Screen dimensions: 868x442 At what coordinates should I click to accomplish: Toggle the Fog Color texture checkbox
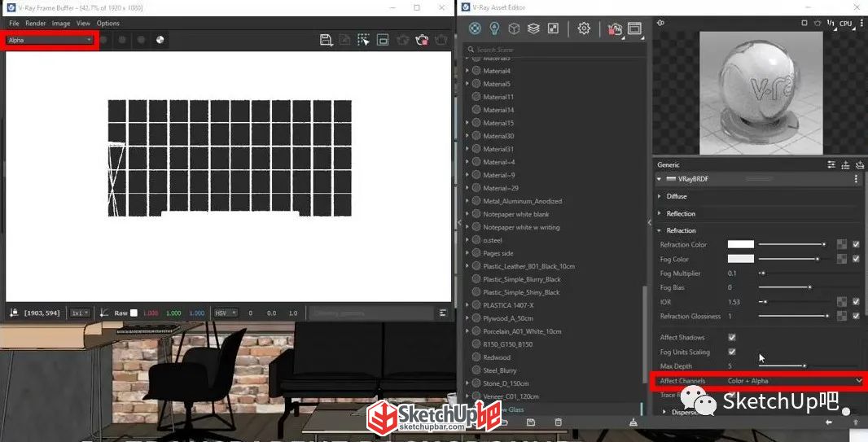[x=857, y=259]
